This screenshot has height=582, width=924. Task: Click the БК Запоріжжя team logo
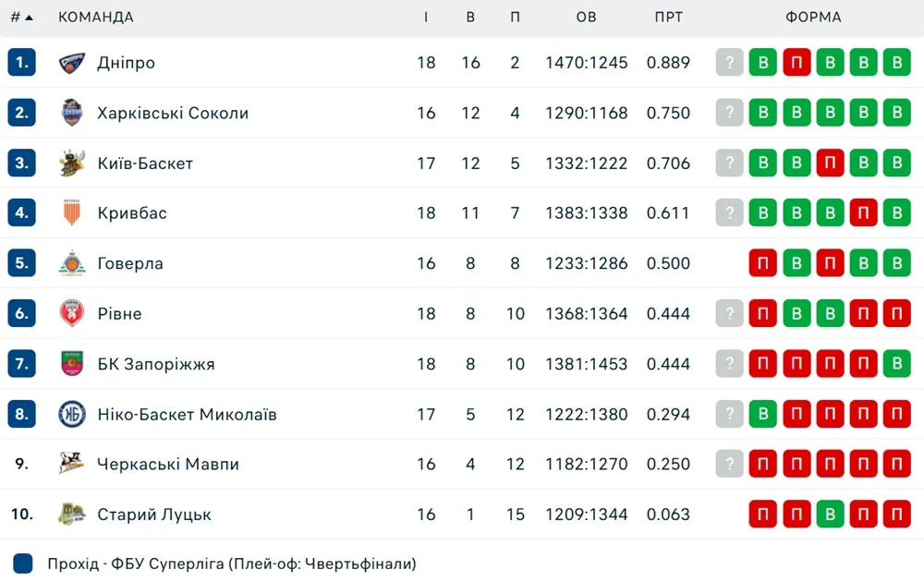(x=72, y=364)
